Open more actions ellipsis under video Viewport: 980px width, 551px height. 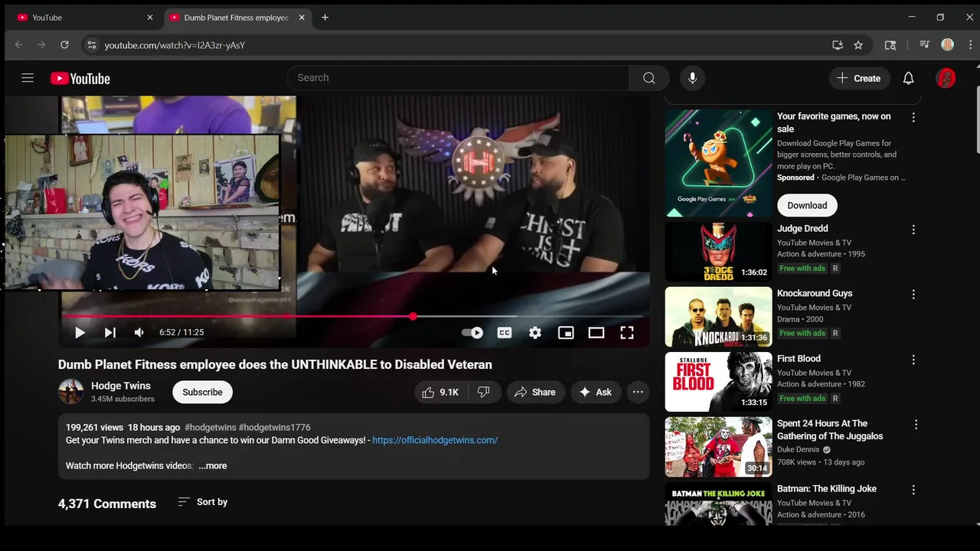click(638, 392)
